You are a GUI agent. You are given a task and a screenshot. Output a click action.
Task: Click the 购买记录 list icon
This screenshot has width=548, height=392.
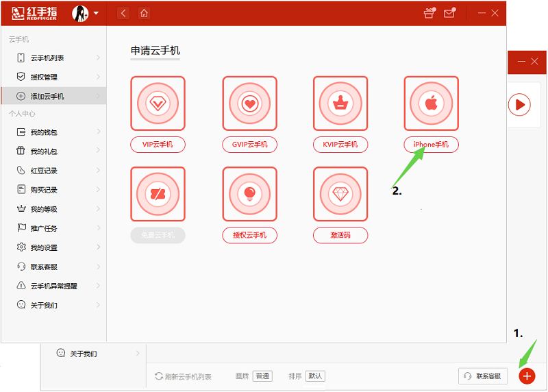click(x=21, y=190)
